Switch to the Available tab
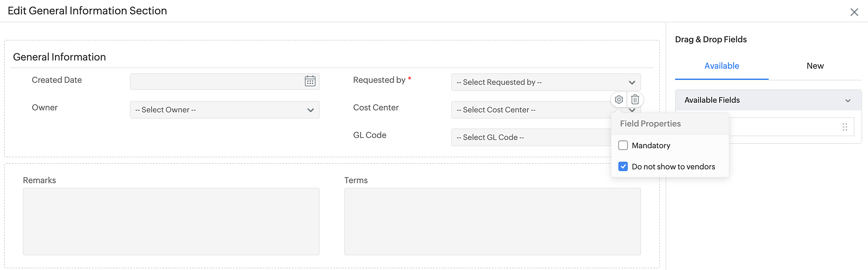The height and width of the screenshot is (270, 868). pyautogui.click(x=721, y=66)
